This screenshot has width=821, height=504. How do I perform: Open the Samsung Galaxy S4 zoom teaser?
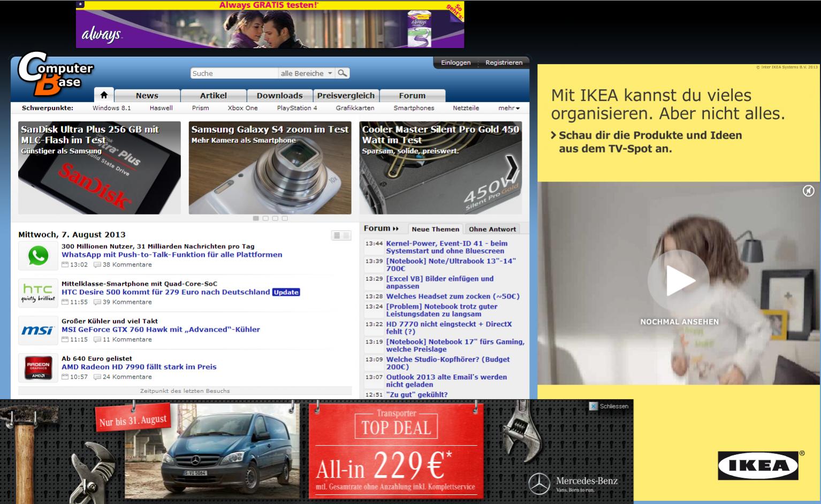click(x=270, y=168)
